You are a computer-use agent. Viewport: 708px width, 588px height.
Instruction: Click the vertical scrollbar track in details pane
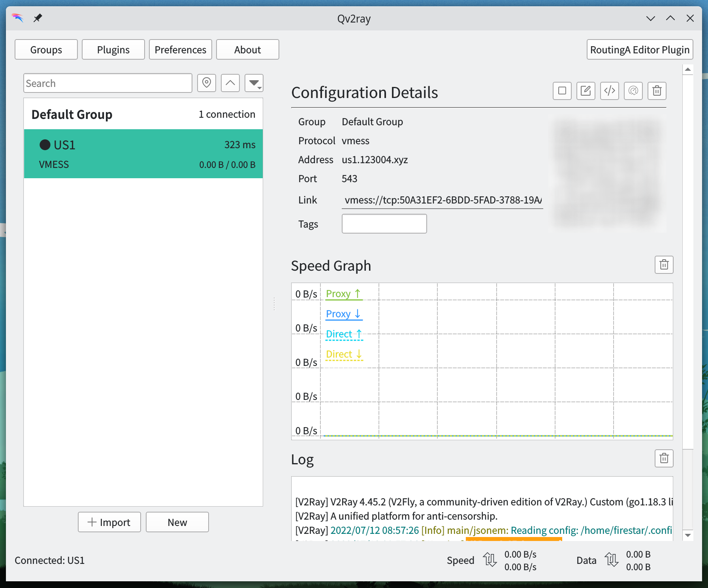click(x=688, y=490)
